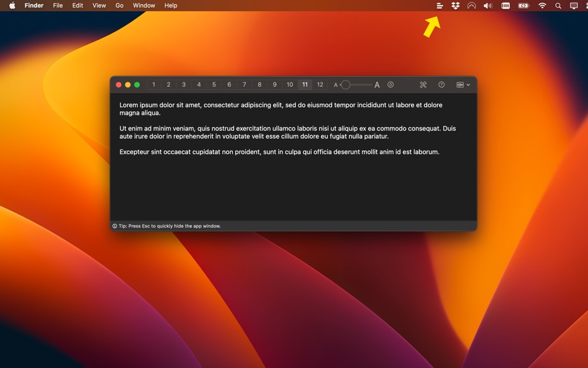Switch to note tab 6
Viewport: 588px width, 368px height.
229,85
